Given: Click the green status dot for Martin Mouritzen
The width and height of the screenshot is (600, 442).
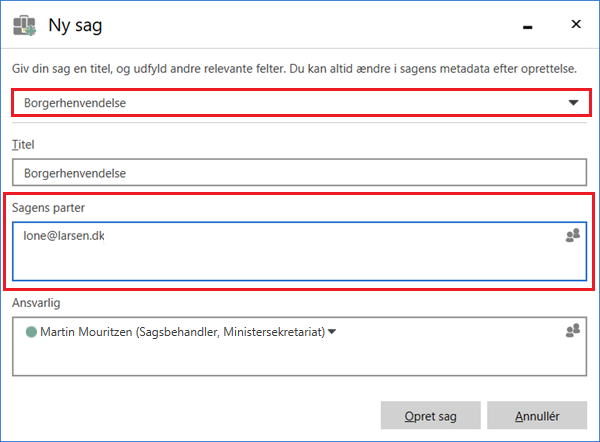Looking at the screenshot, I should (31, 332).
